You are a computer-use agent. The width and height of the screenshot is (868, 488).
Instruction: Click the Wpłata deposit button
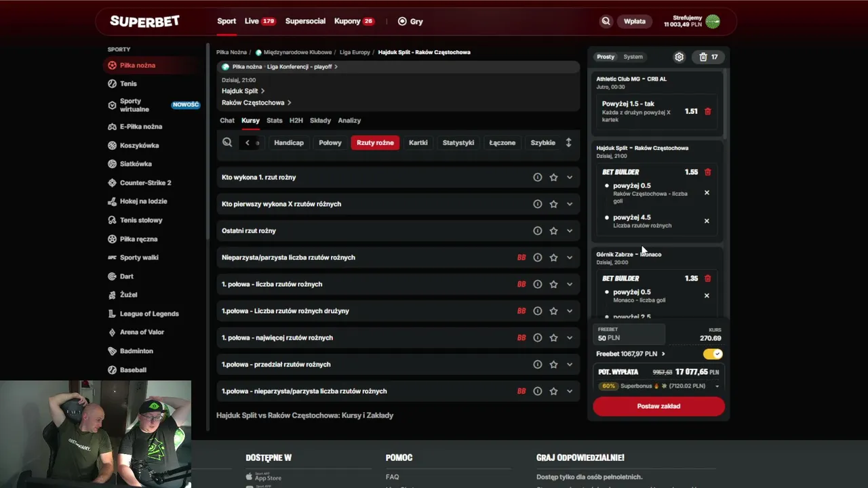click(635, 21)
